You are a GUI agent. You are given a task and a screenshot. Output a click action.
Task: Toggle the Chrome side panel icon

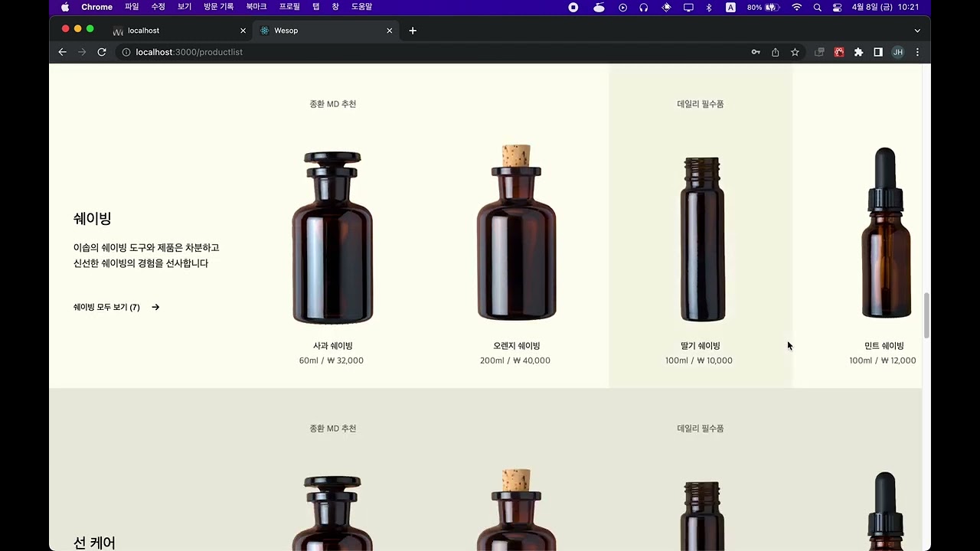(x=878, y=52)
